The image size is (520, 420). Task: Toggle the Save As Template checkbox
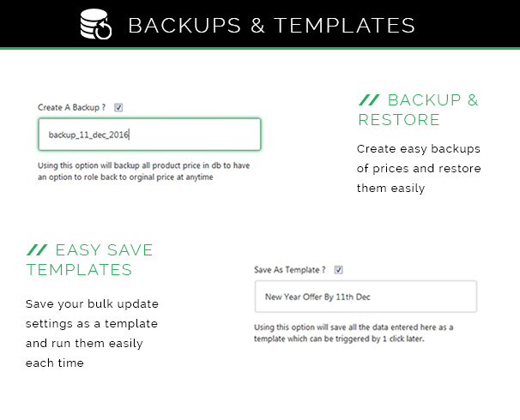click(338, 270)
